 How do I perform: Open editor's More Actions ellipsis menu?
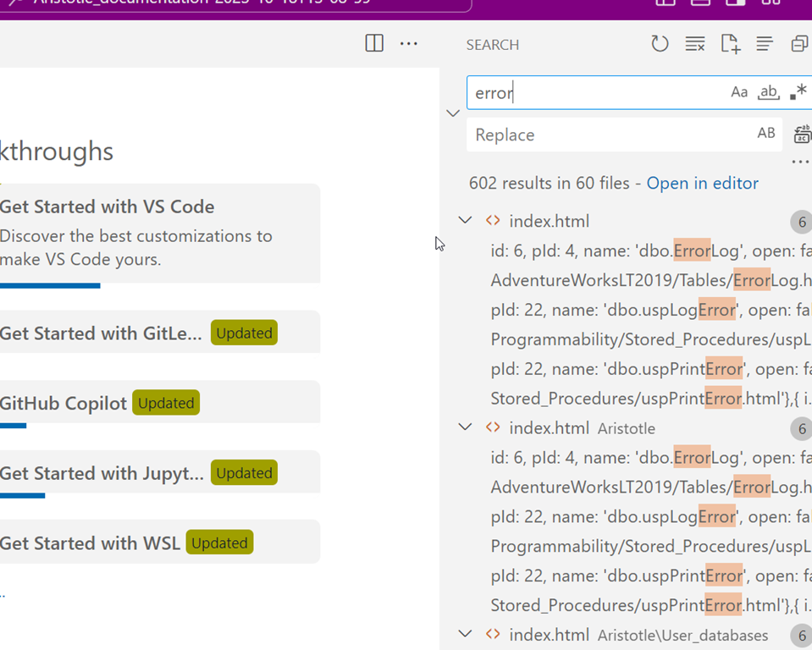point(409,43)
